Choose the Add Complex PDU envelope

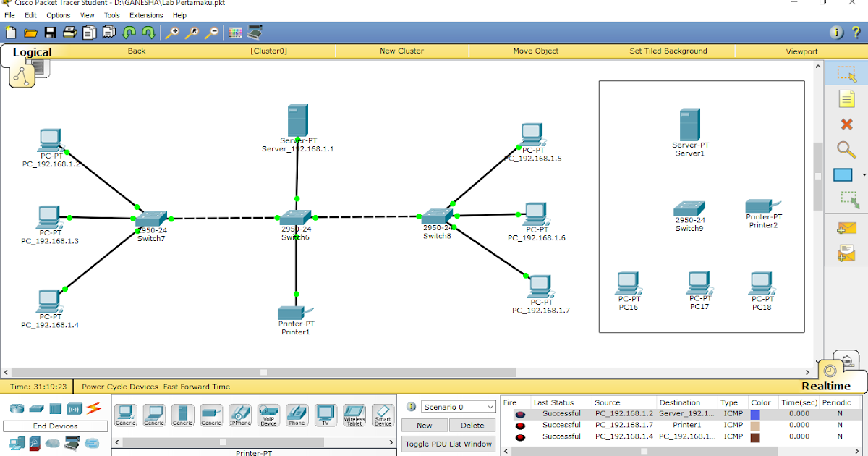click(x=846, y=253)
